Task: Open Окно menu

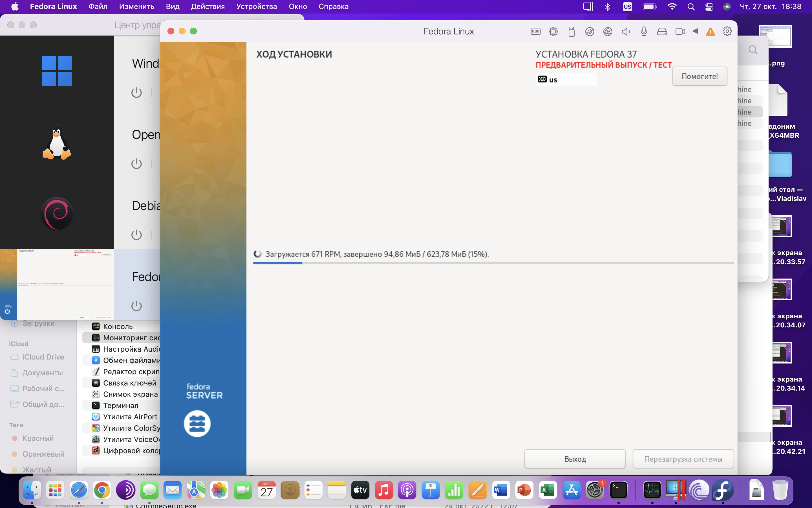Action: [x=298, y=6]
